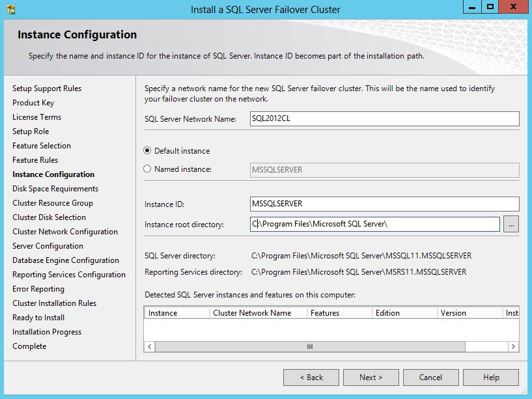Click the left arrow of the horizontal scrollbar

pyautogui.click(x=150, y=346)
